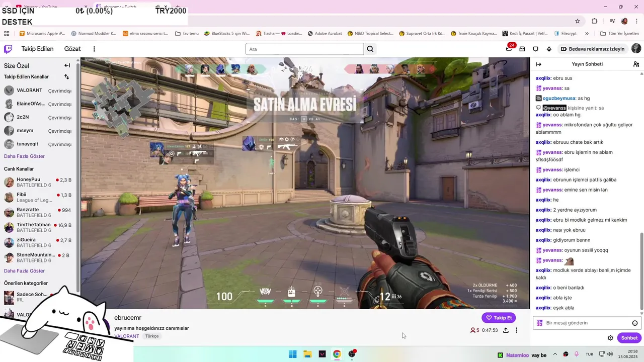Open Fibii League of Legends channel
Image resolution: width=644 pixels, height=362 pixels.
point(38,197)
